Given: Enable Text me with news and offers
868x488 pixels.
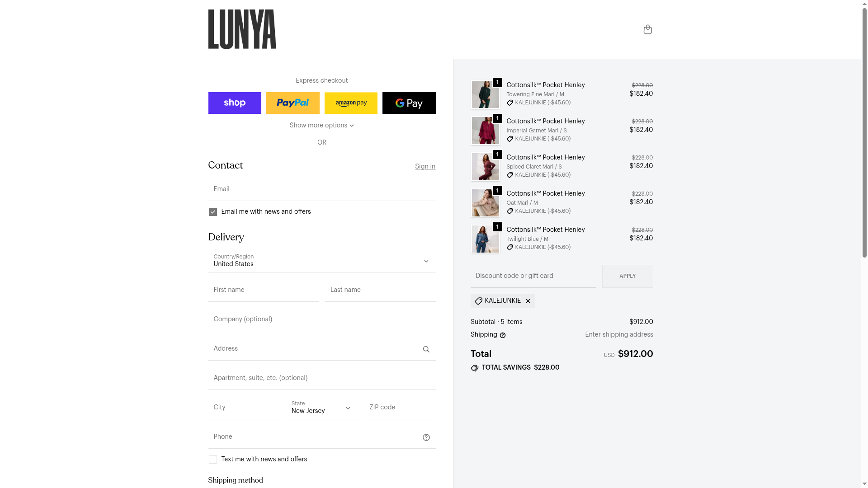Looking at the screenshot, I should (212, 460).
